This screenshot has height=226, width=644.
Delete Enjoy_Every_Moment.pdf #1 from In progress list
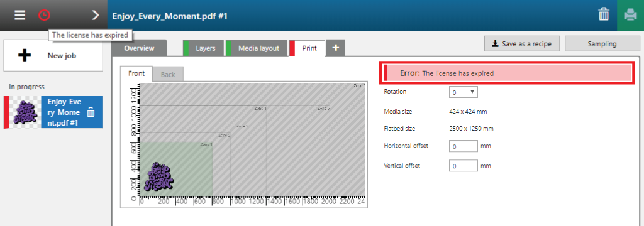[x=91, y=112]
